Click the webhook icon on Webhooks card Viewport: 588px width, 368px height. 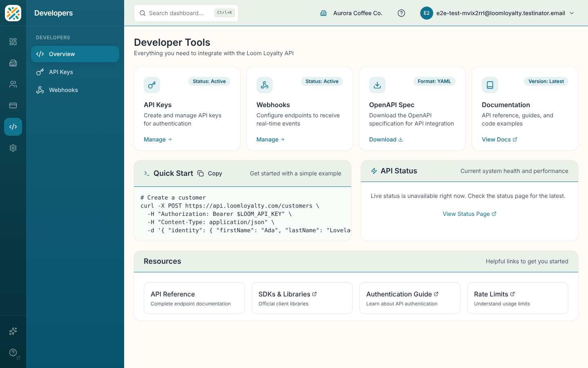click(265, 85)
